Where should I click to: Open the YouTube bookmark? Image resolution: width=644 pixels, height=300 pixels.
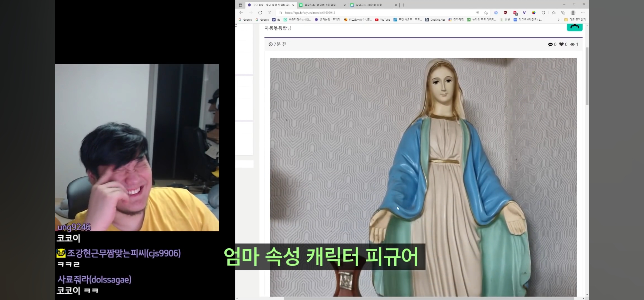(382, 20)
